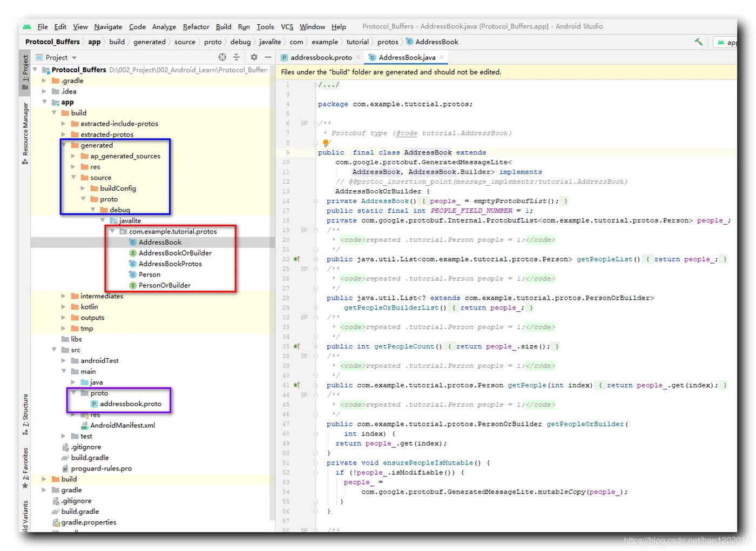
Task: Expand the buildConfig folder
Action: click(83, 189)
